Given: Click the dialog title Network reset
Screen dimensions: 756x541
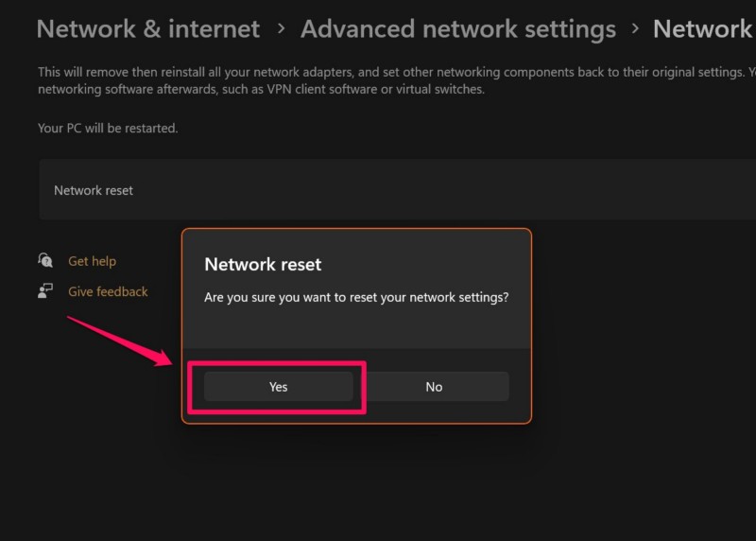Looking at the screenshot, I should pyautogui.click(x=263, y=265).
